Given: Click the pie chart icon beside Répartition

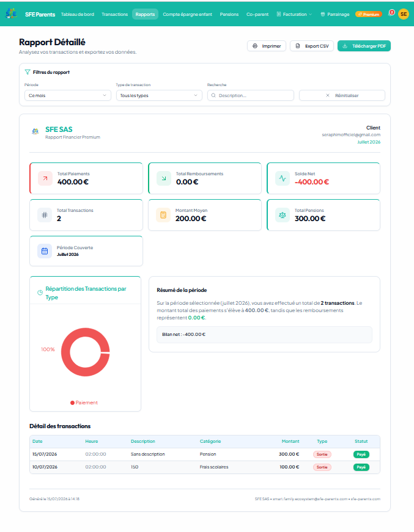Looking at the screenshot, I should [40, 293].
